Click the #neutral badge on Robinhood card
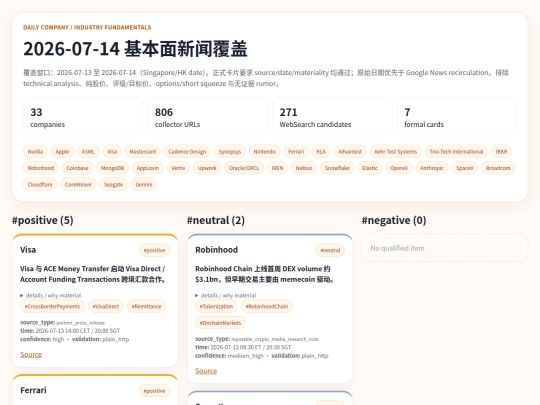Screen dimensions: 540x405 tap(330, 250)
